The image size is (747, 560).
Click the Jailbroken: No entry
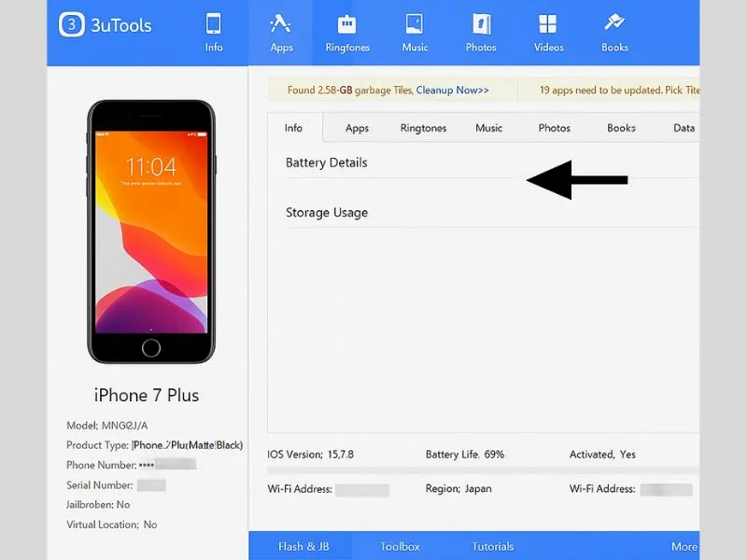98,505
